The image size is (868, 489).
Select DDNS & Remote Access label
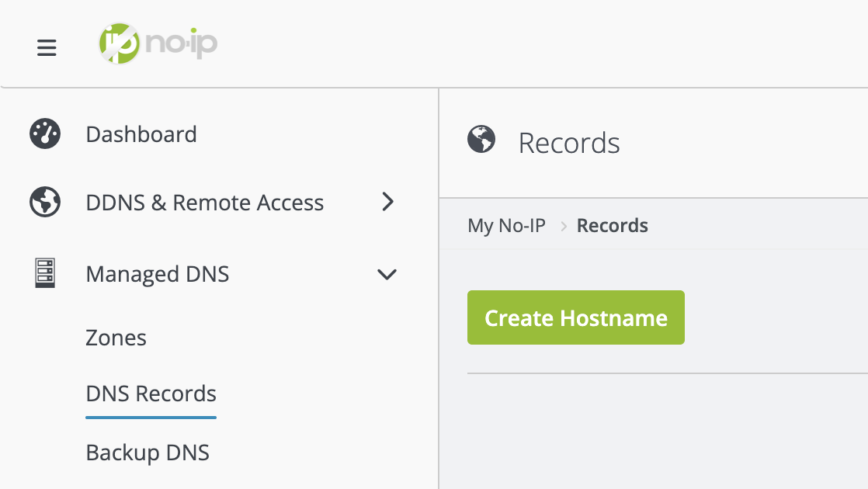point(205,203)
